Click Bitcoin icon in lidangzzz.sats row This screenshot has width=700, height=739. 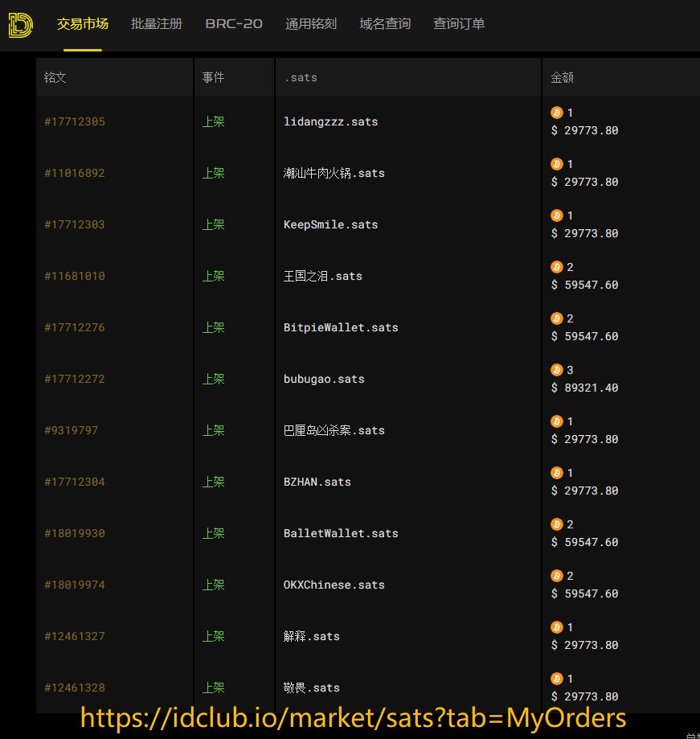tap(557, 112)
